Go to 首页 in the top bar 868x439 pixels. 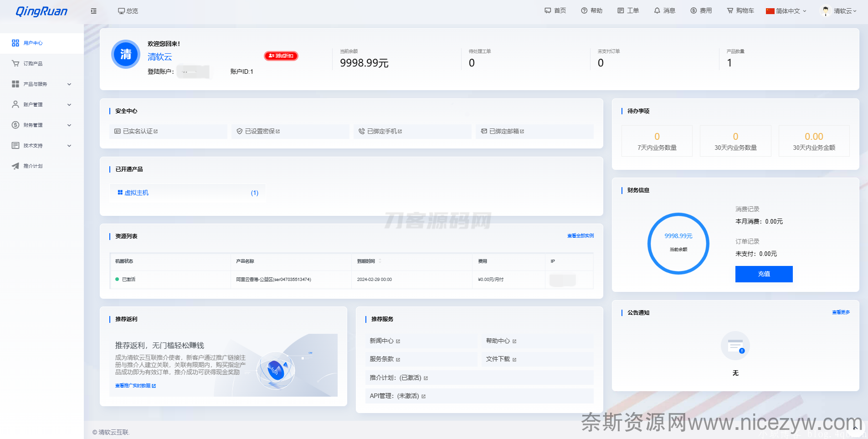(555, 10)
